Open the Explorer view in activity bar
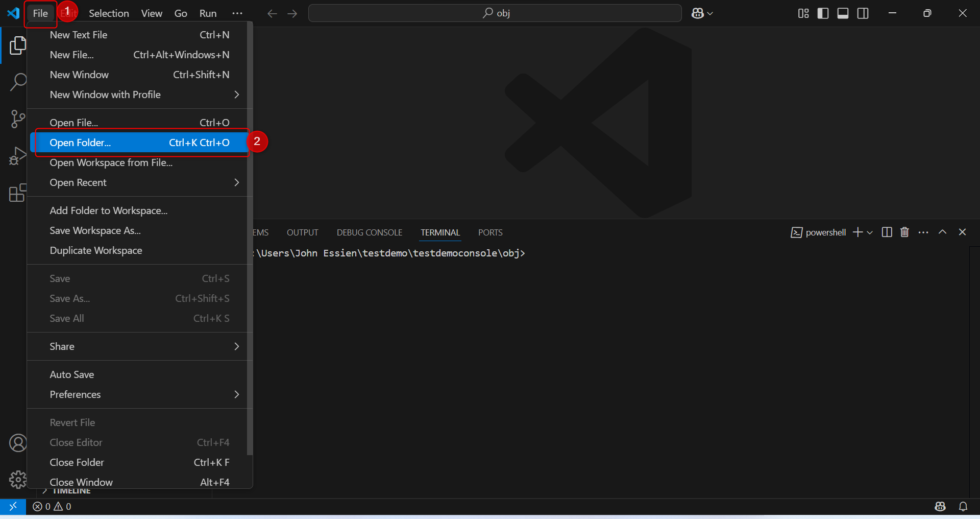This screenshot has width=980, height=519. click(18, 45)
